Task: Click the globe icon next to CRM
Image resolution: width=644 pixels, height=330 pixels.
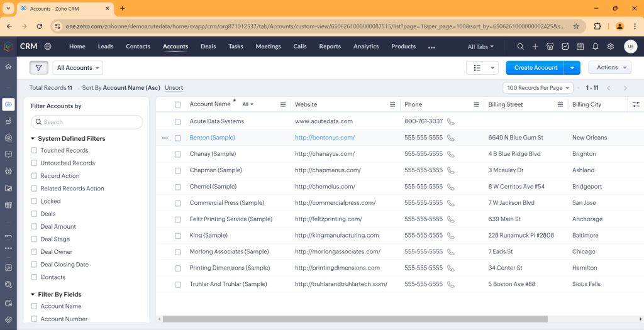Action: point(48,47)
